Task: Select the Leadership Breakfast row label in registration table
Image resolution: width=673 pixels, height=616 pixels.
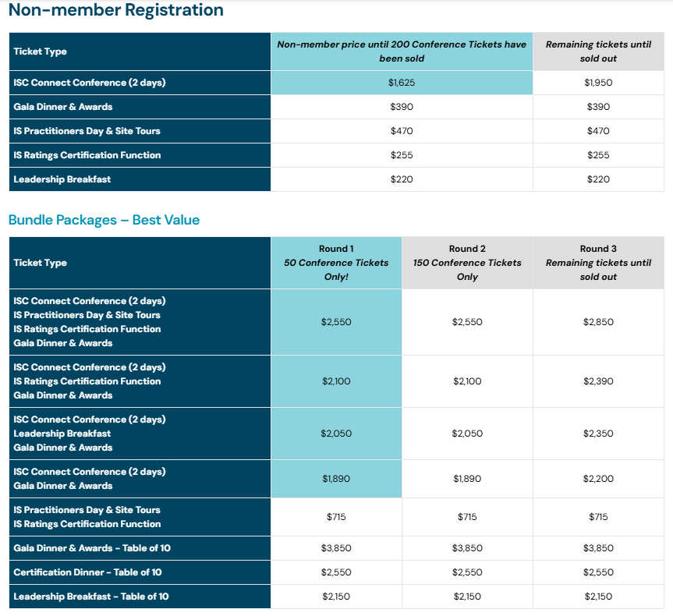Action: pos(62,179)
